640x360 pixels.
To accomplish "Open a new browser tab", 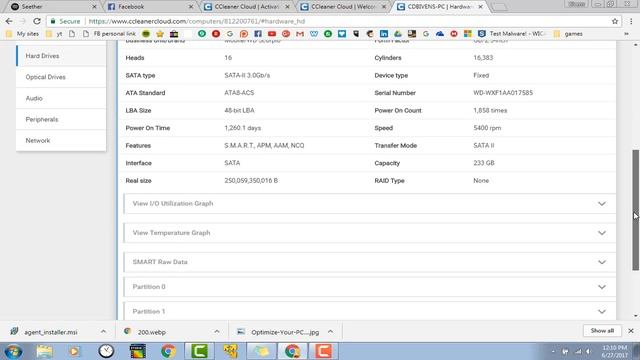I will coord(499,7).
